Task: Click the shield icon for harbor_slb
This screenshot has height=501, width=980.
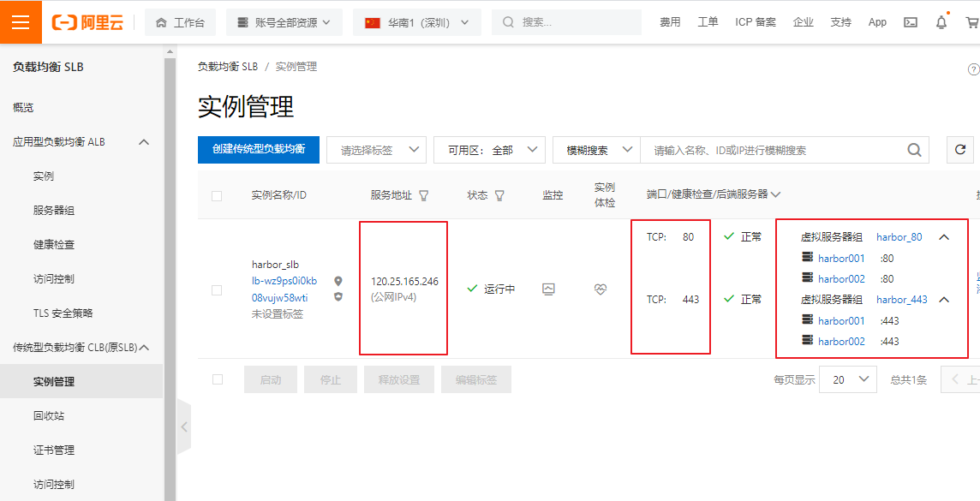Action: [338, 296]
